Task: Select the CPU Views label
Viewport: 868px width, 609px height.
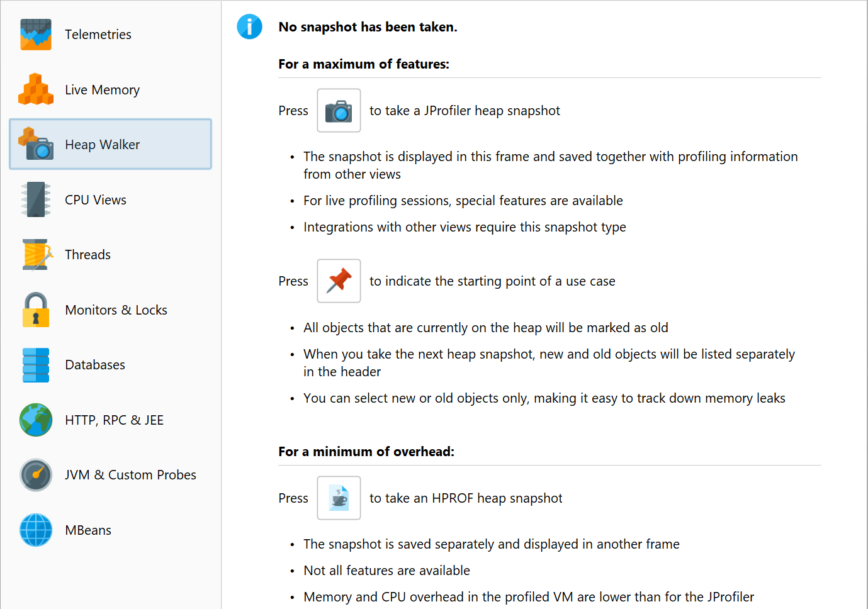Action: (96, 199)
